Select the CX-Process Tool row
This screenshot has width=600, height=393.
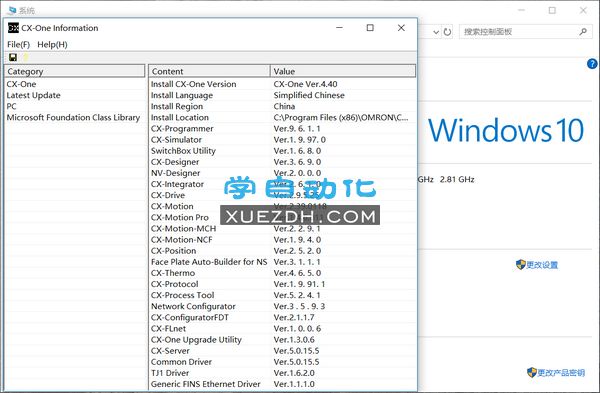click(282, 295)
